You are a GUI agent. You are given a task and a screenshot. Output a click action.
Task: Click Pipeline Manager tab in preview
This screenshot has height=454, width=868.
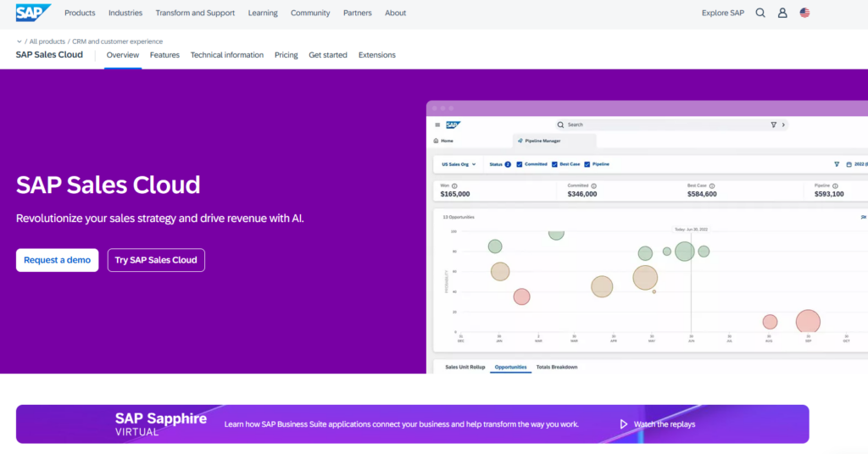click(554, 141)
